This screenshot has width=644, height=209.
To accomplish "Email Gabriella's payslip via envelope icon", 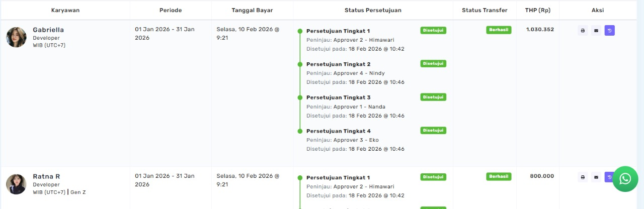I will 596,31.
